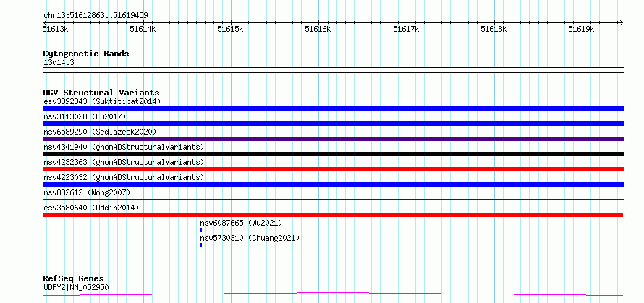
Task: Select the magenta WDFY2 gene line
Action: coord(333,294)
